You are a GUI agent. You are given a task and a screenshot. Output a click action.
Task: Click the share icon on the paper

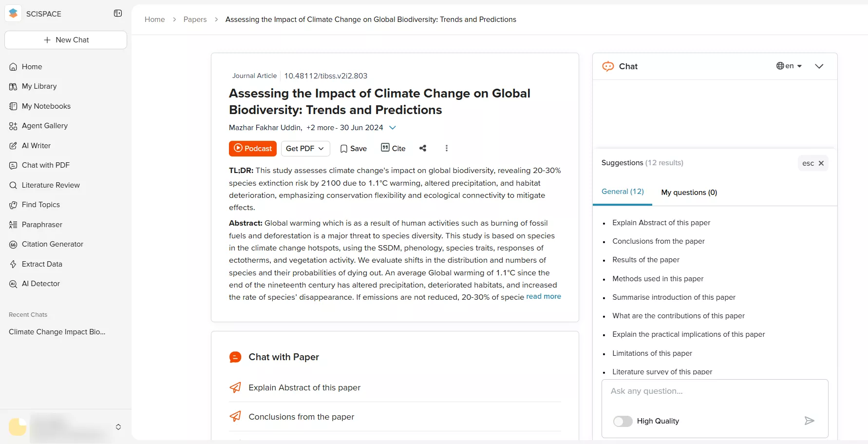pyautogui.click(x=423, y=148)
